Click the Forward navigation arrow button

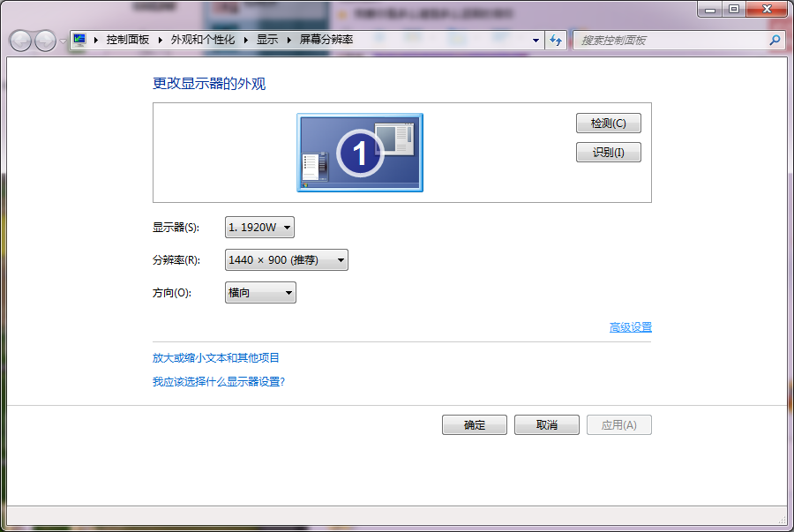click(45, 41)
